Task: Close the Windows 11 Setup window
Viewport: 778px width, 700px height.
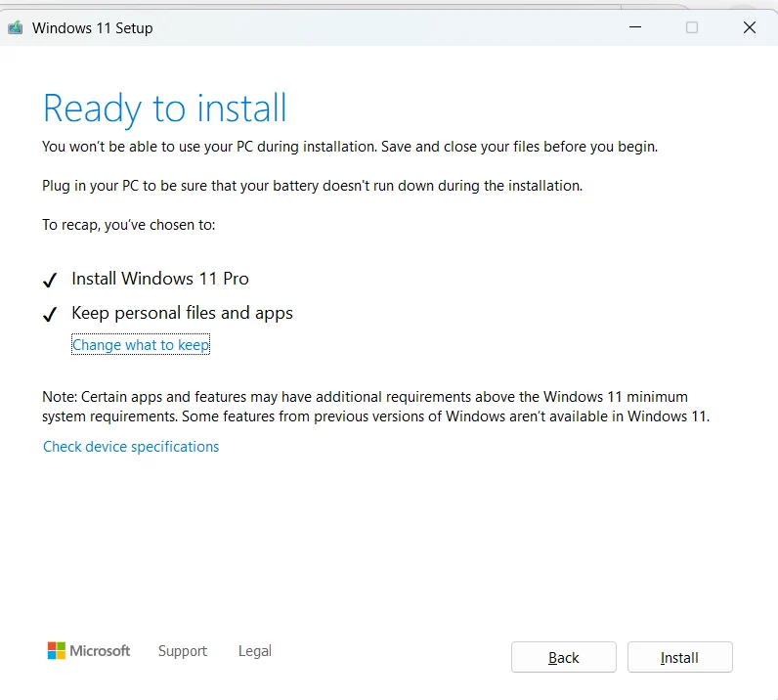Action: click(750, 27)
